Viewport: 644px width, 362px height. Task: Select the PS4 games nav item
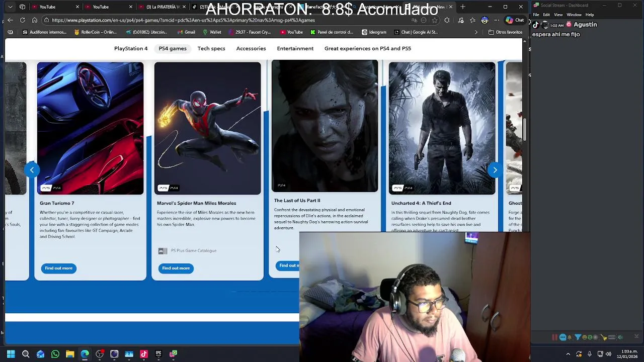pos(173,48)
